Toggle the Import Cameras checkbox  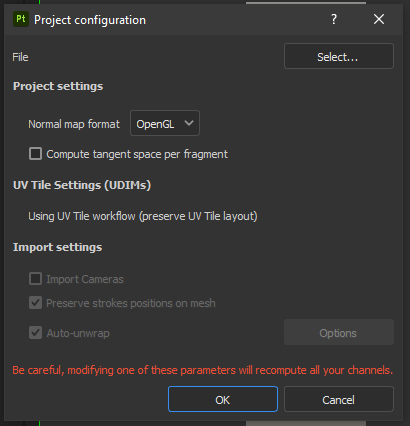(35, 279)
